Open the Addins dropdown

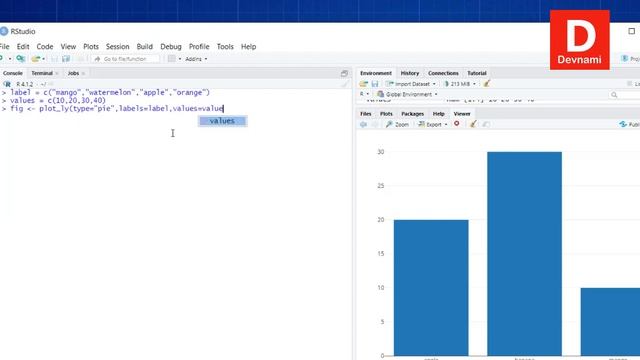point(196,59)
